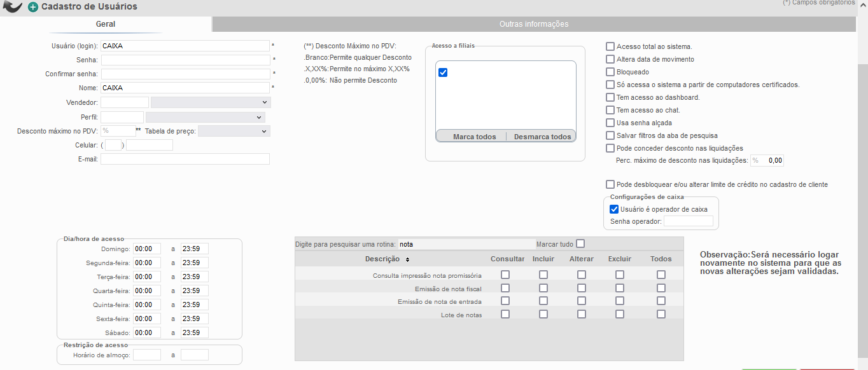This screenshot has width=868, height=370.
Task: Click the back arrow logo icon at top left
Action: click(12, 6)
